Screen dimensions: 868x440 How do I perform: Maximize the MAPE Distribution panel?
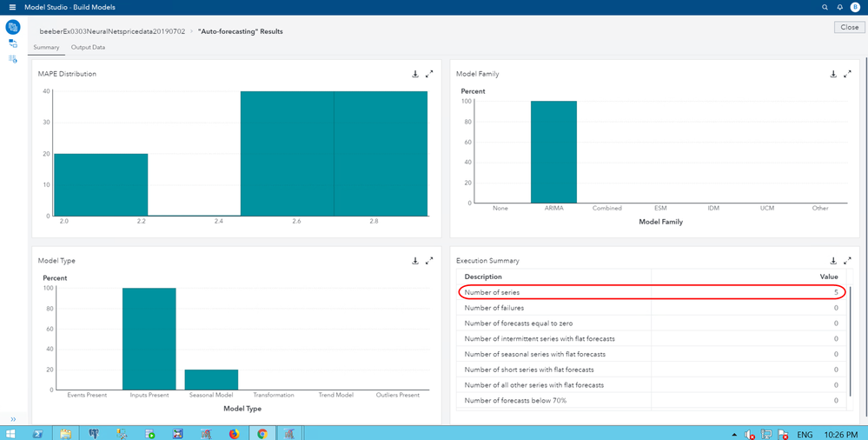429,74
